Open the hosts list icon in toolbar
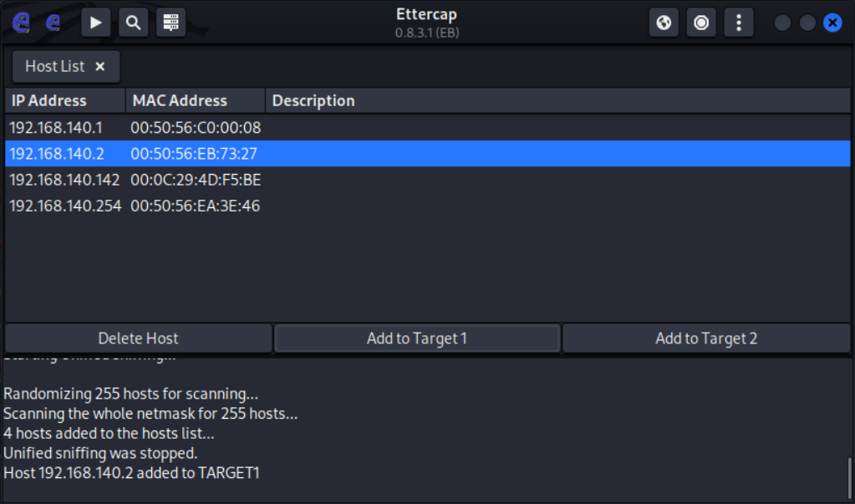The image size is (855, 504). click(170, 23)
